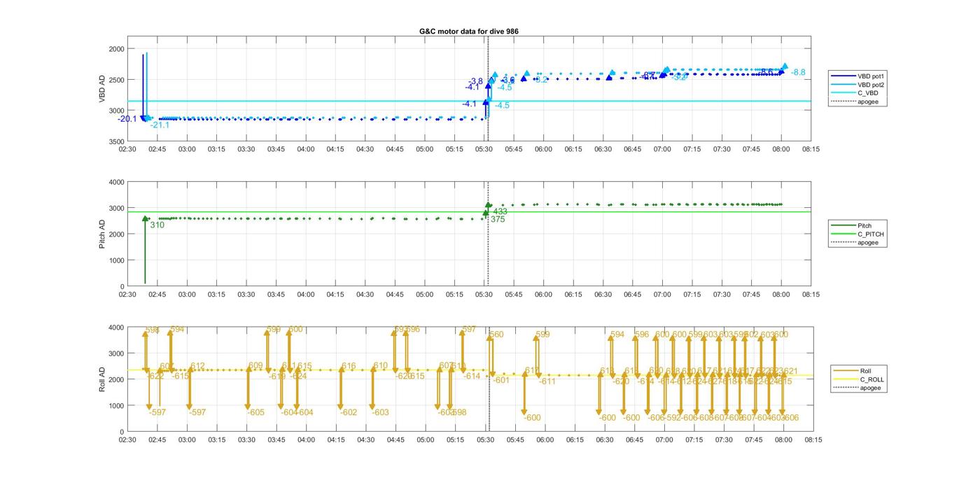Screen dimensions: 980x485
Task: Click the '-3.8' VBD data label
Action: [476, 81]
